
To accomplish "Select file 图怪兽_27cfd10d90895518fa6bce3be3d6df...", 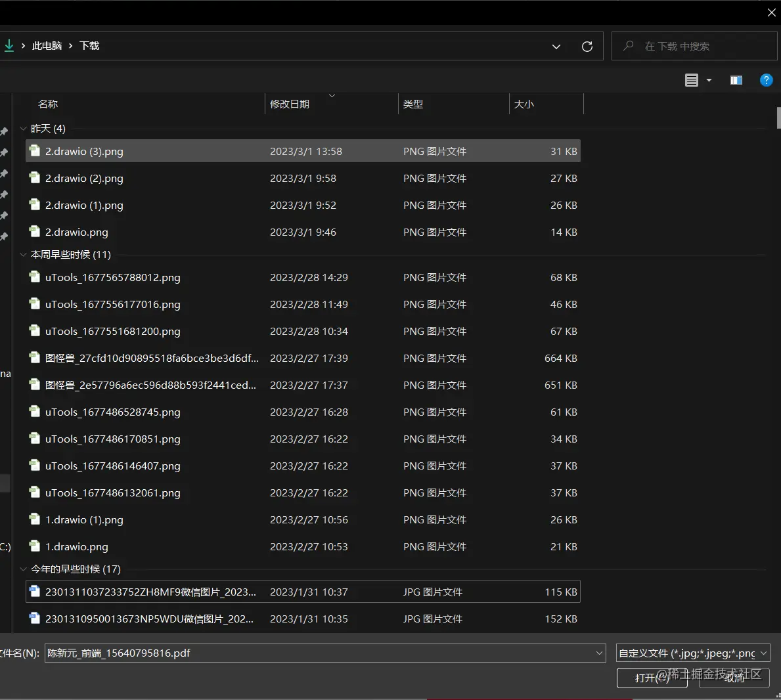I will click(x=303, y=358).
